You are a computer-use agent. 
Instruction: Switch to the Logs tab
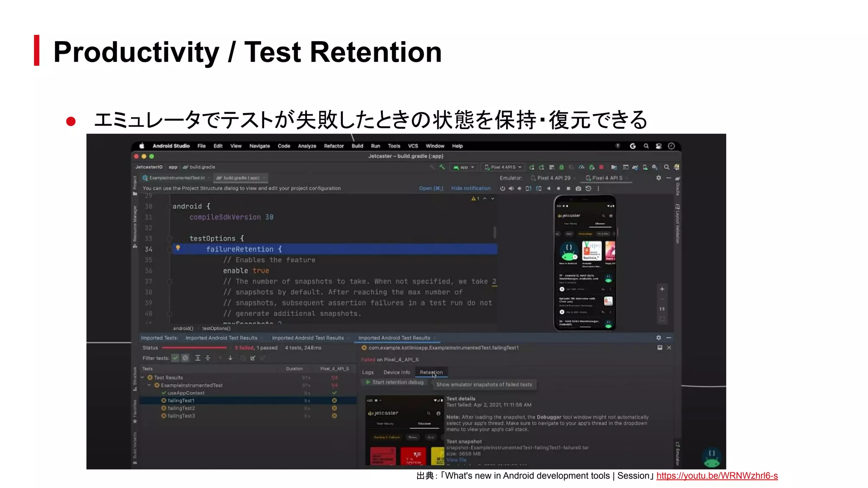click(368, 373)
